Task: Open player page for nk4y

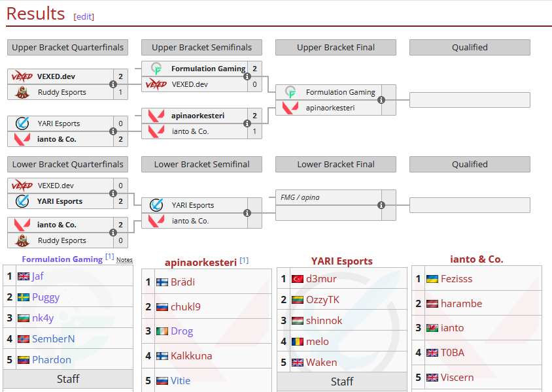Action: click(43, 318)
